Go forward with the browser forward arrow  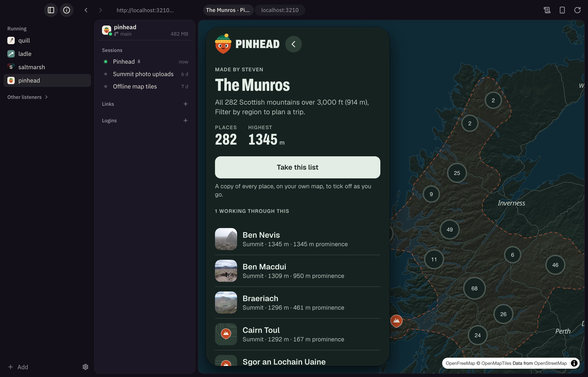[x=100, y=10]
